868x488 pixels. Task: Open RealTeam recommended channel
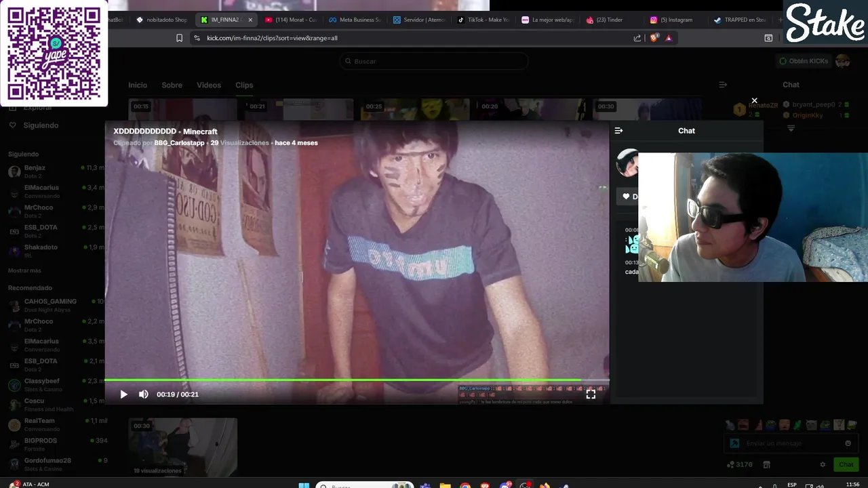click(54, 424)
